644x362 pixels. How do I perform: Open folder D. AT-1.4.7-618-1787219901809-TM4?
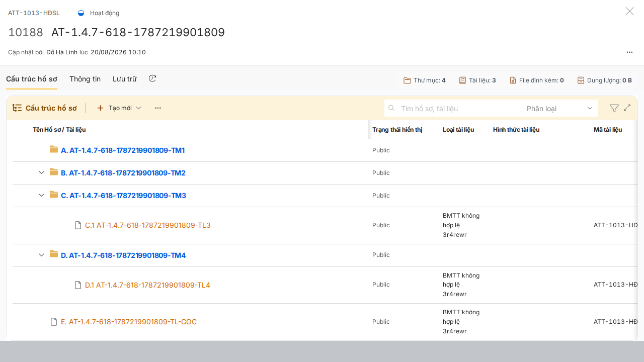[123, 255]
